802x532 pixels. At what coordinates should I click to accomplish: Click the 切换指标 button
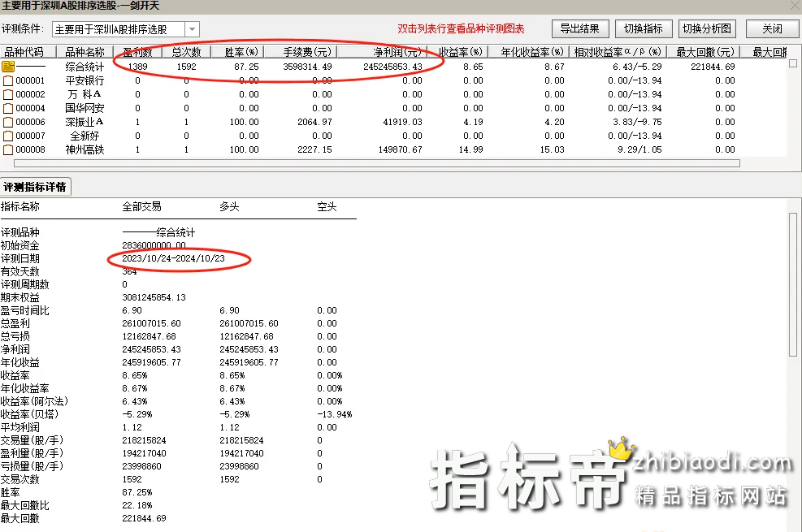(643, 28)
